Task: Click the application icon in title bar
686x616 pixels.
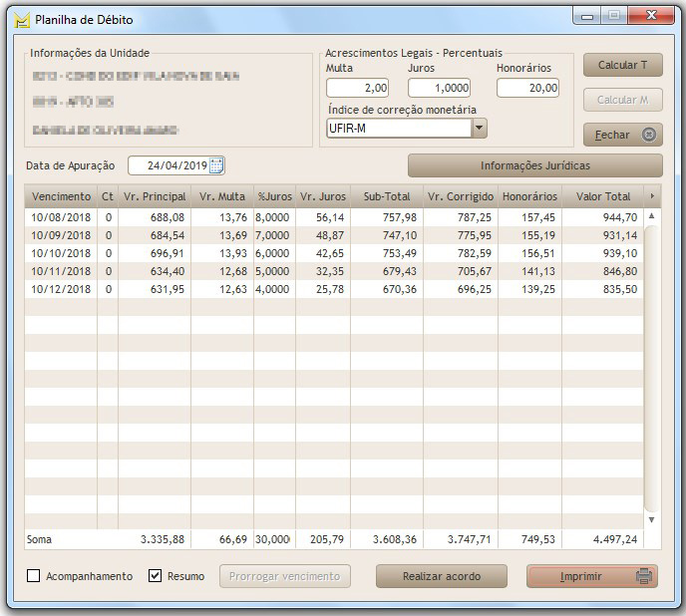Action: (21, 20)
